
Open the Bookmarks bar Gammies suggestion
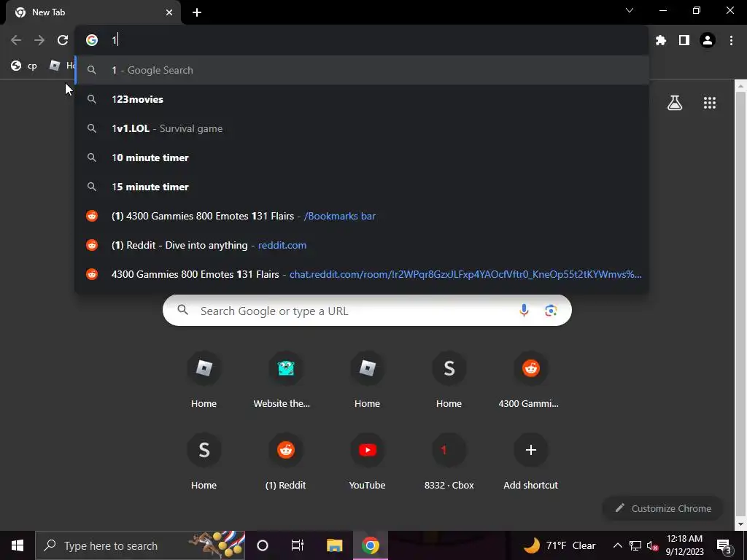pos(362,216)
